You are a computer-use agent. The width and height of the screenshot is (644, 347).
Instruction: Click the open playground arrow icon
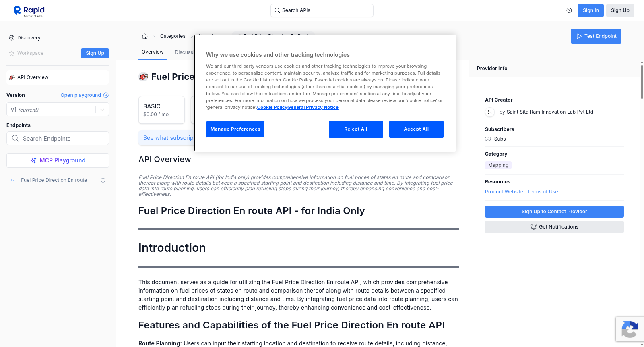pos(106,95)
